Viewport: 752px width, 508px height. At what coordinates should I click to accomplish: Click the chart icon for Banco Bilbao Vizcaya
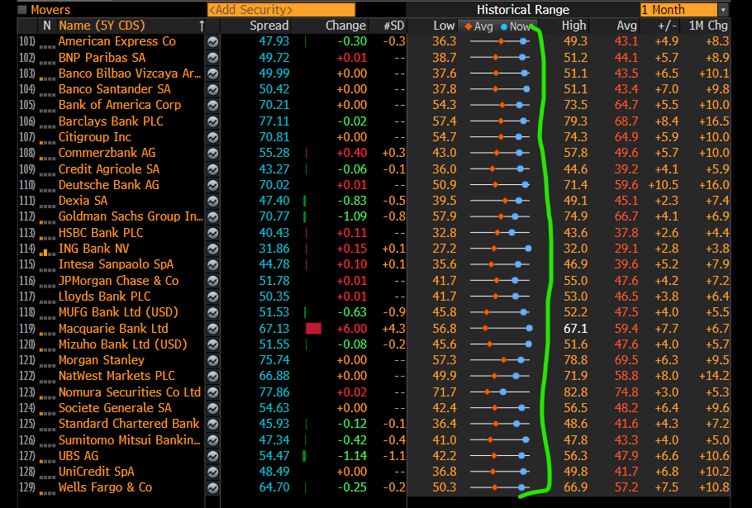pyautogui.click(x=212, y=74)
